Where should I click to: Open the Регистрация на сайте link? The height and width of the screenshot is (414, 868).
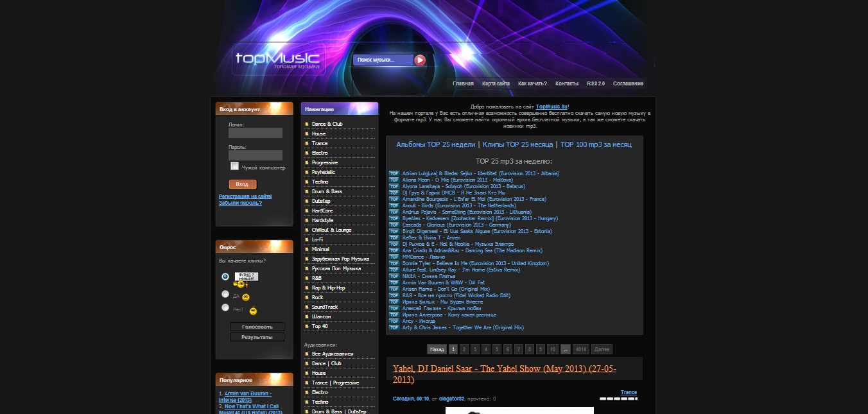(245, 196)
